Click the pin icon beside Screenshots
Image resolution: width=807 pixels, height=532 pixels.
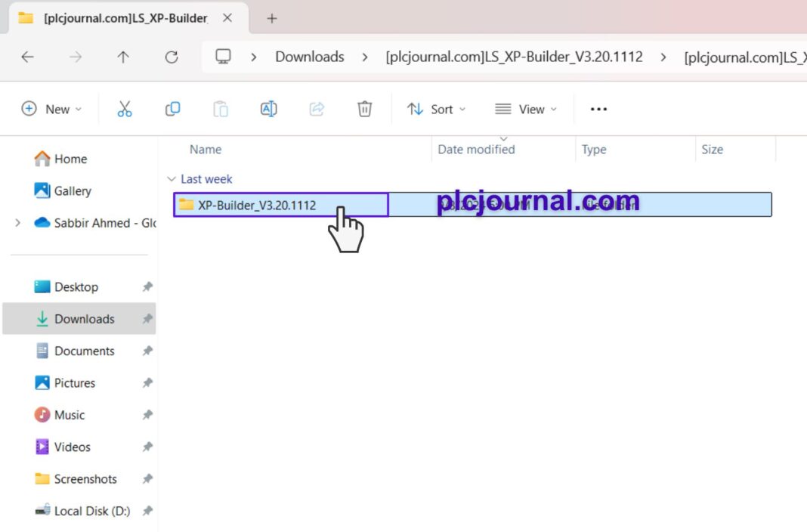click(x=147, y=479)
